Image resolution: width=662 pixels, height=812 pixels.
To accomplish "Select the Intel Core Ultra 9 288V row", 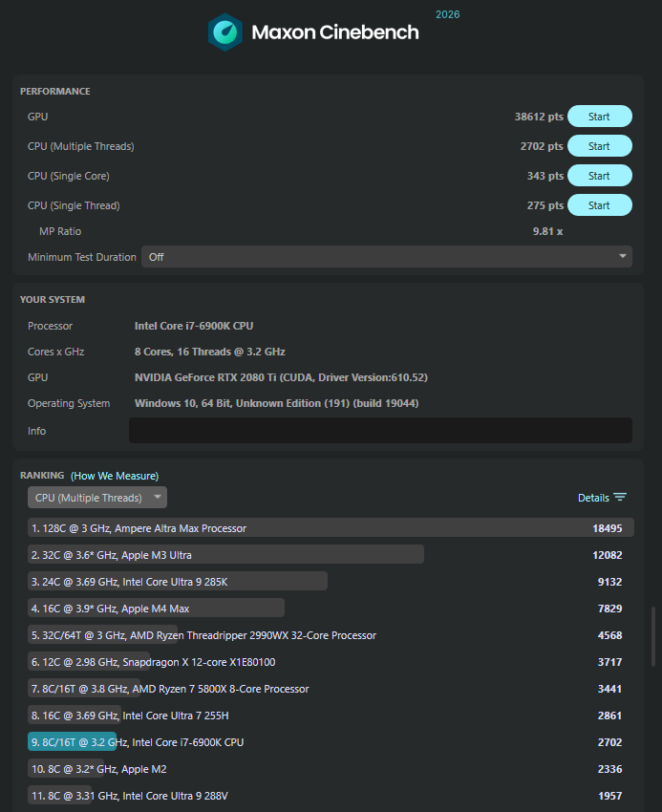I will (331, 796).
